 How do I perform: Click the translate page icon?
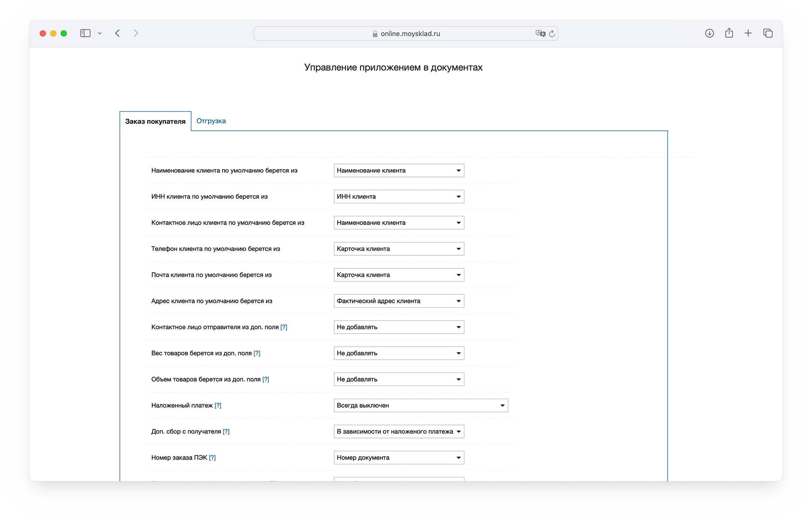coord(540,34)
